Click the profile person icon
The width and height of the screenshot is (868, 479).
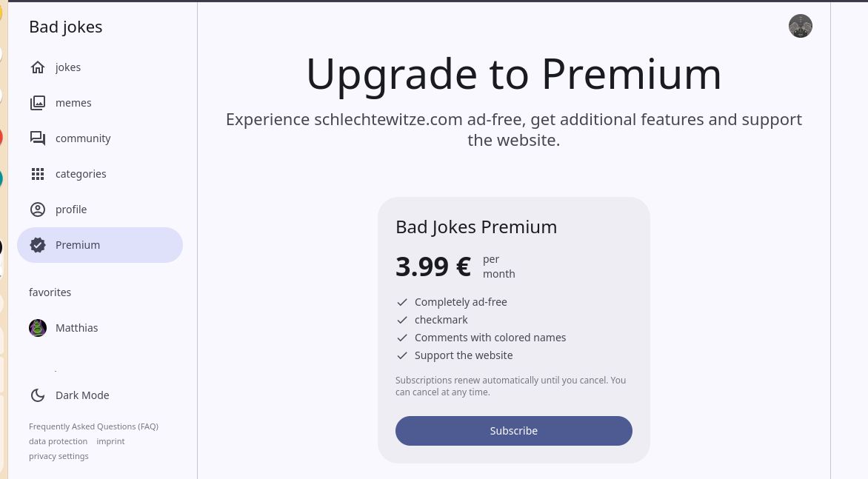[x=38, y=210]
